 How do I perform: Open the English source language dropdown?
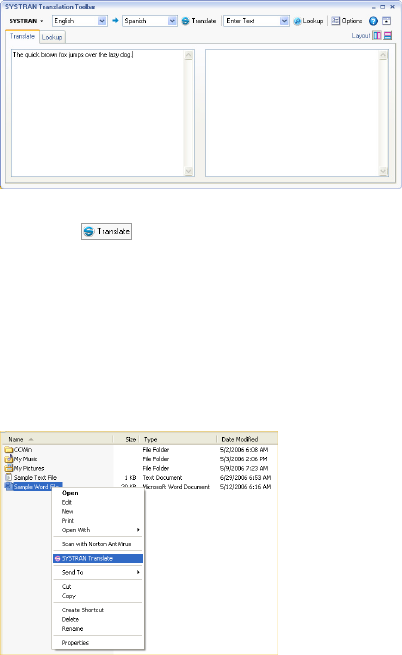pyautogui.click(x=102, y=21)
